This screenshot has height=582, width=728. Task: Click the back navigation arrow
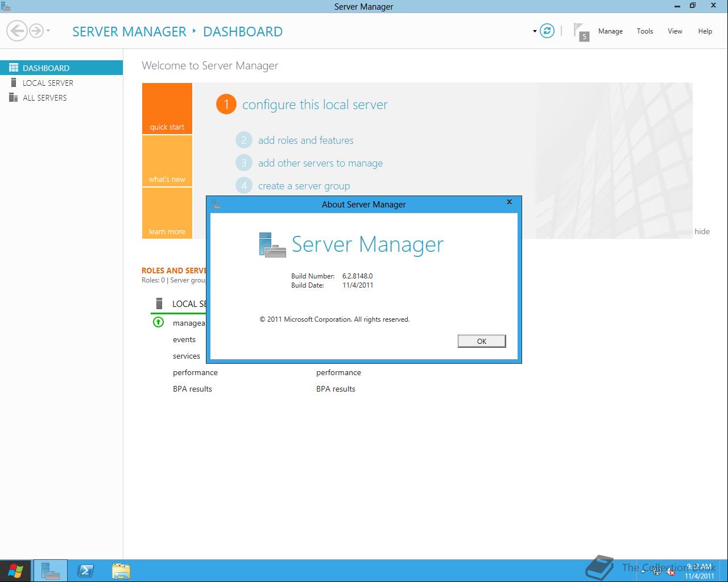coord(17,31)
